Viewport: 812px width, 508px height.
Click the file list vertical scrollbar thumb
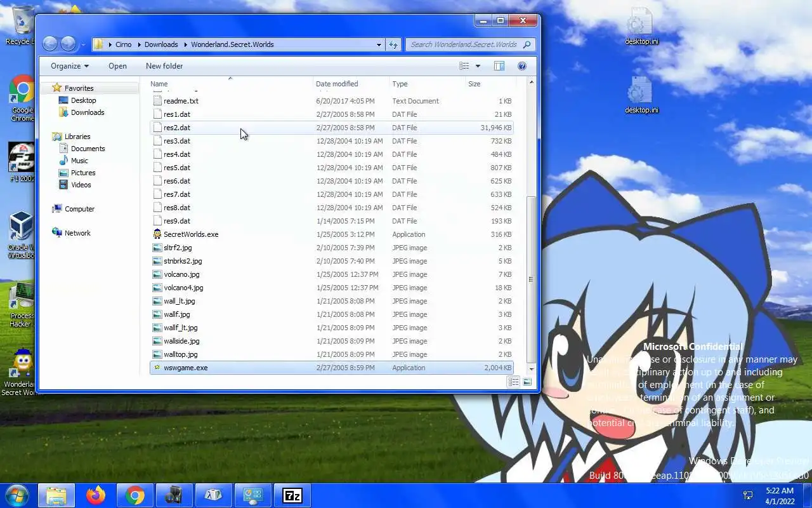click(x=532, y=279)
